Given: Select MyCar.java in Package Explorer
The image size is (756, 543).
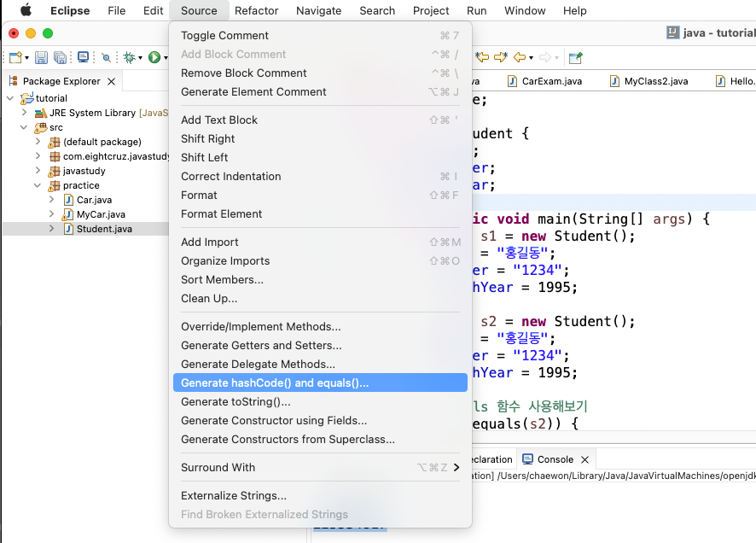Looking at the screenshot, I should click(101, 214).
